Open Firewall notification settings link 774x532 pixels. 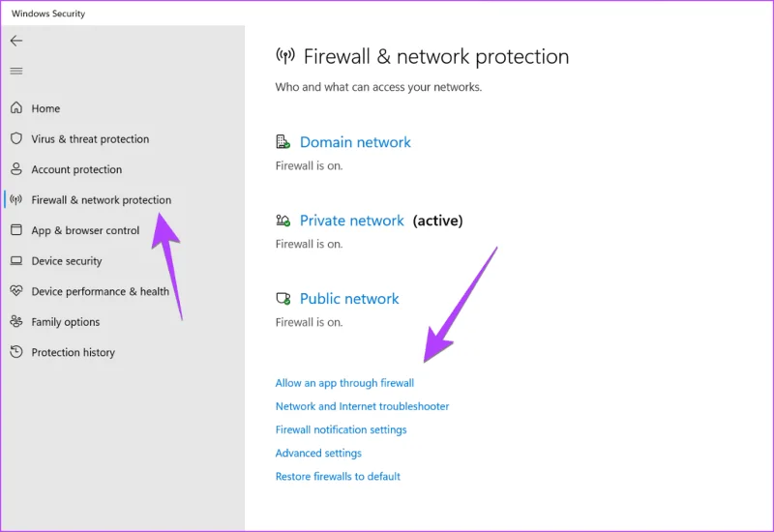click(342, 429)
